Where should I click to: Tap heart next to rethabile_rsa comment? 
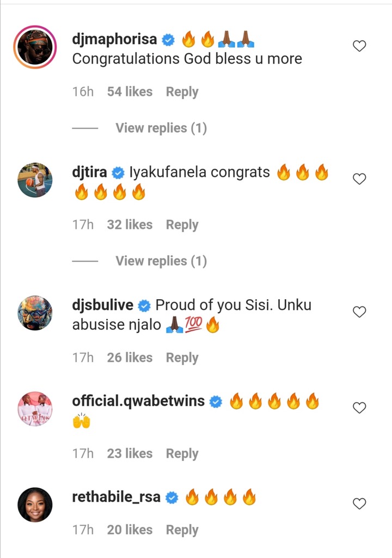click(359, 504)
